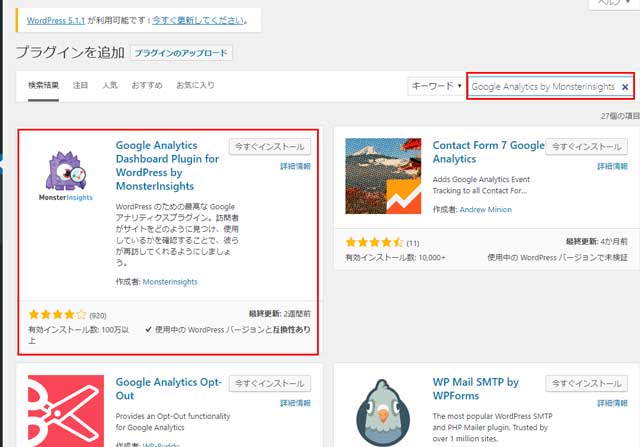Click the プラグインのアップロード button
Viewport: 640px width, 447px height.
pyautogui.click(x=181, y=53)
